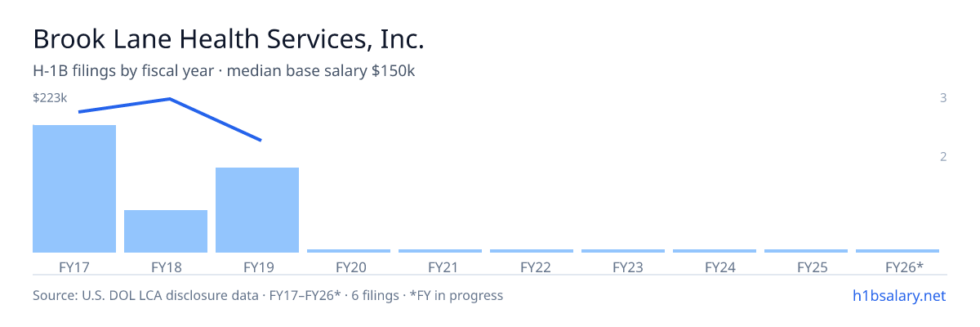The width and height of the screenshot is (980, 327).
Task: Click the salary line peak above FY18
Action: click(x=169, y=99)
